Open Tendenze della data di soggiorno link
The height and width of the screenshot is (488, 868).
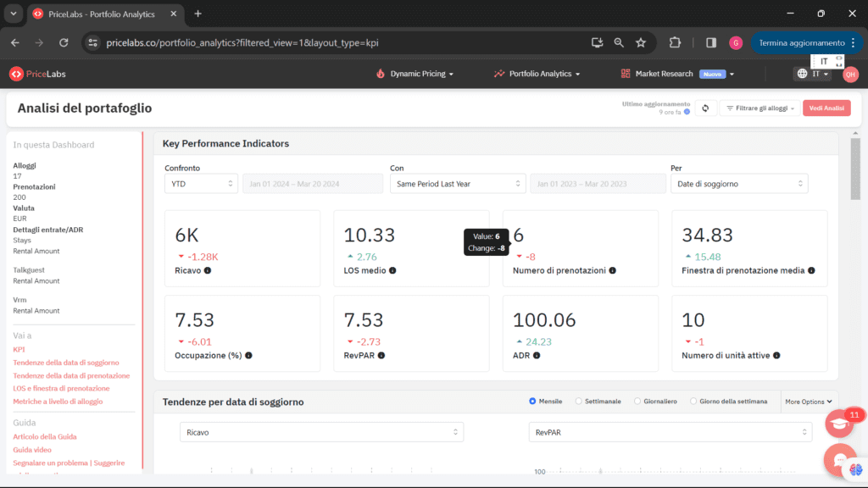[x=65, y=363]
